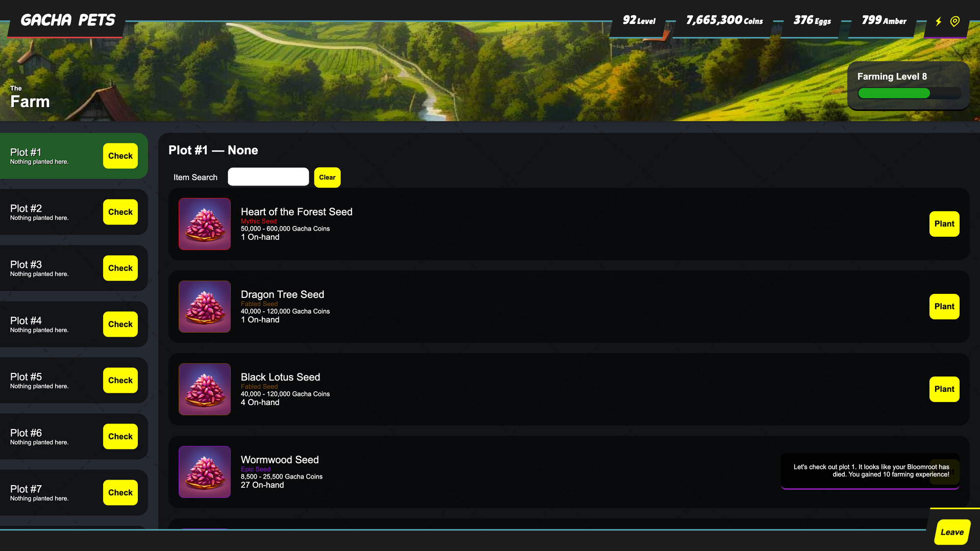
Task: Click the map location pin icon
Action: coord(955,21)
